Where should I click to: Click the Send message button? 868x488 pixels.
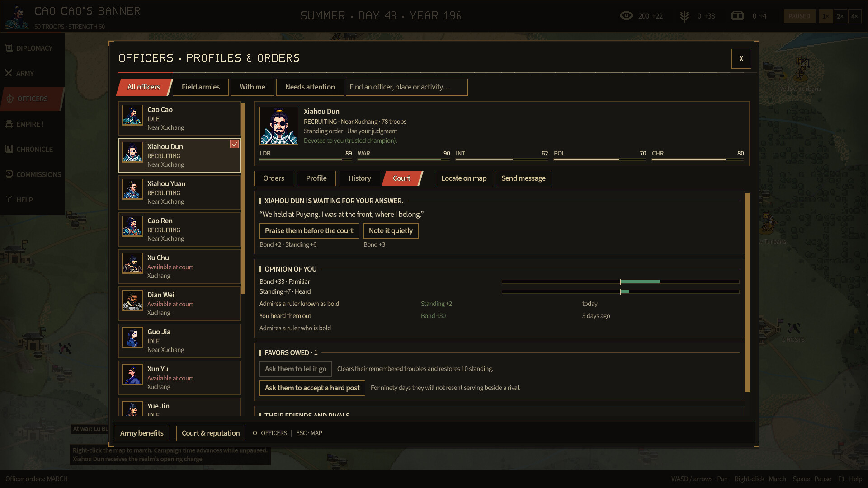(524, 178)
